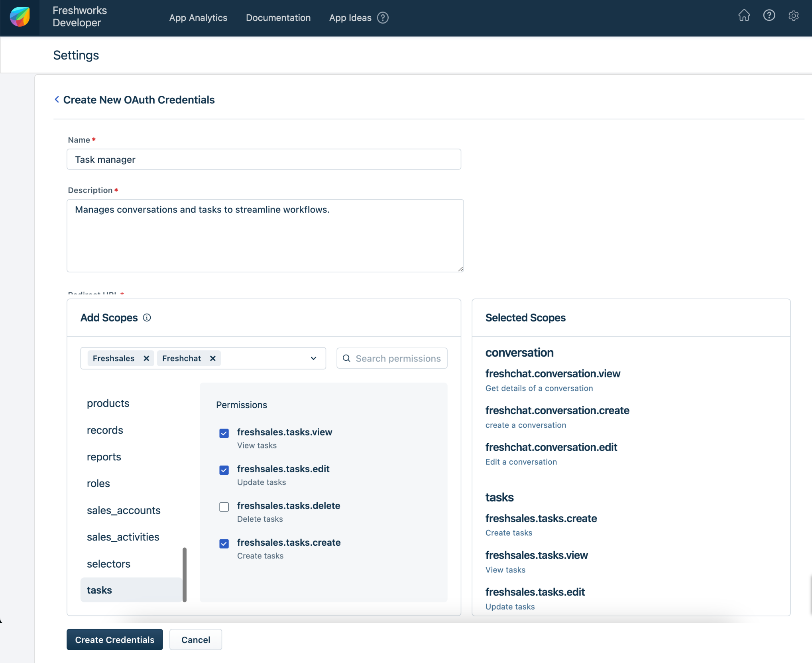Remove the Freshsales product tag
The height and width of the screenshot is (663, 812).
tap(146, 358)
